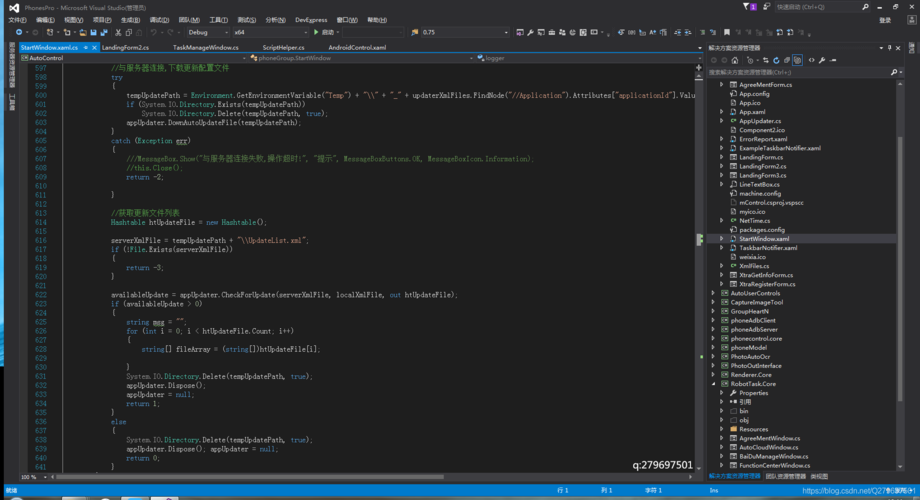The width and height of the screenshot is (920, 500).
Task: Click the bookmark icon in toolbar
Action: pos(727,32)
